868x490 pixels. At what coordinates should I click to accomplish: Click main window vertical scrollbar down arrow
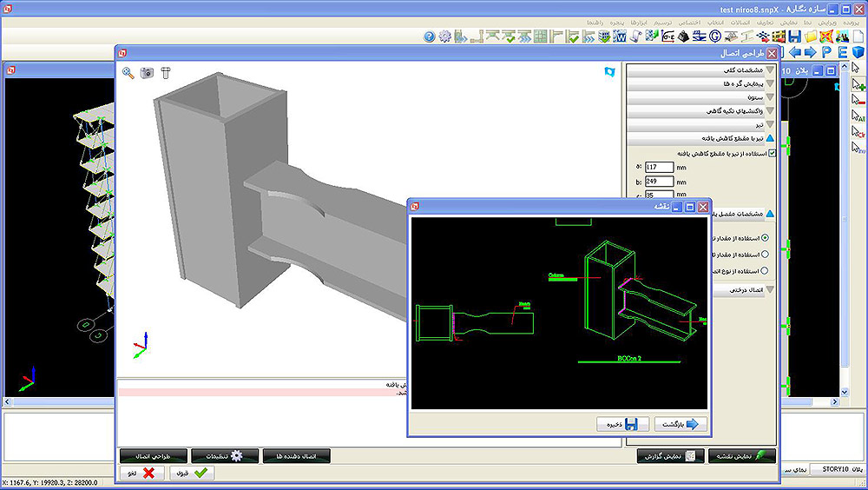(845, 392)
